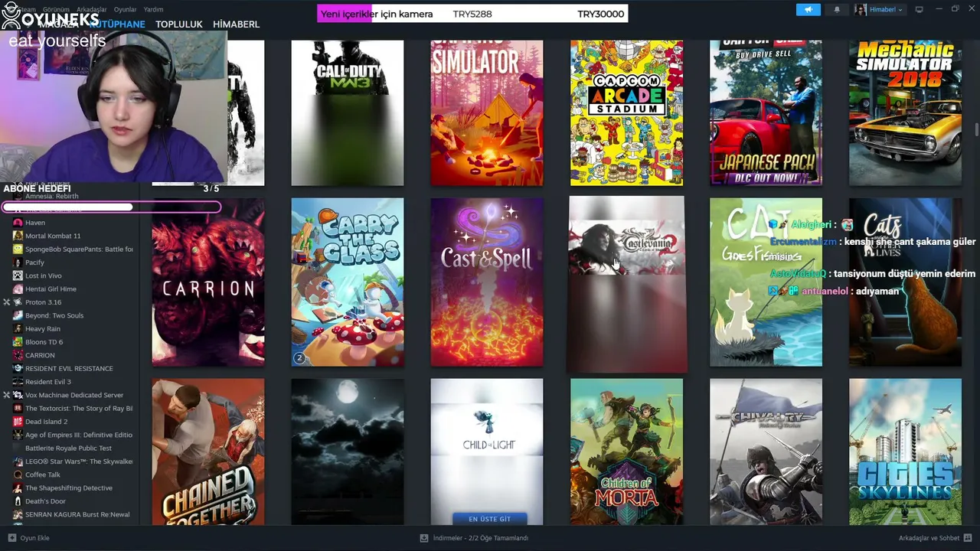Click the Beyond: Two Souls icon
The width and height of the screenshot is (980, 551).
tap(18, 315)
